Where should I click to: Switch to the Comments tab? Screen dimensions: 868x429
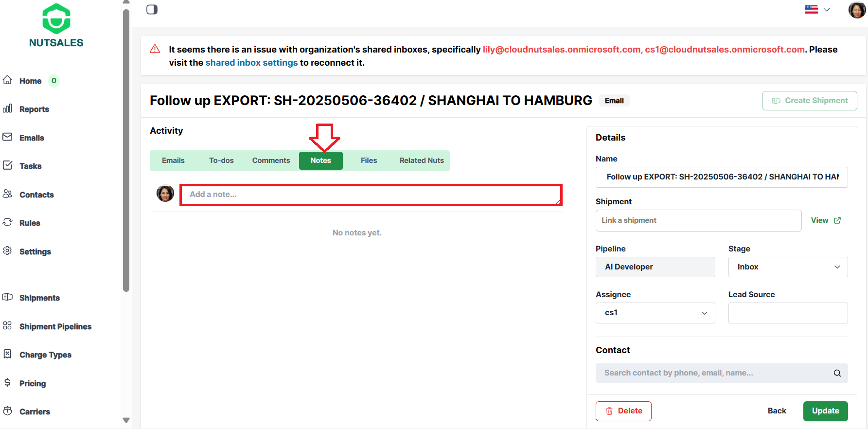tap(271, 161)
